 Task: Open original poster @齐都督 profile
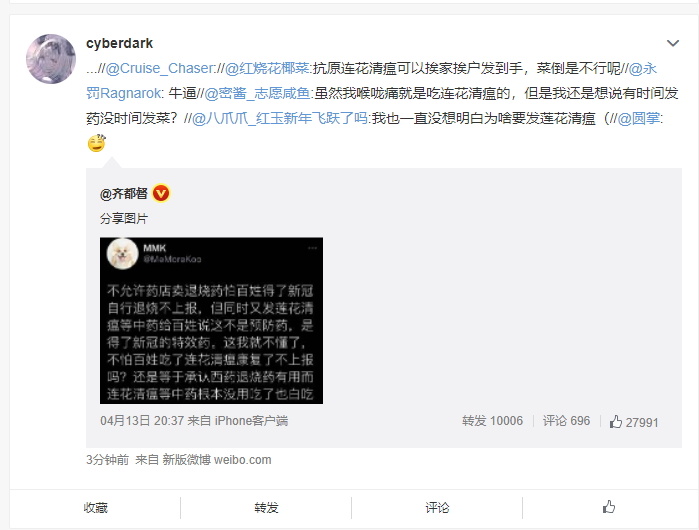pos(123,193)
